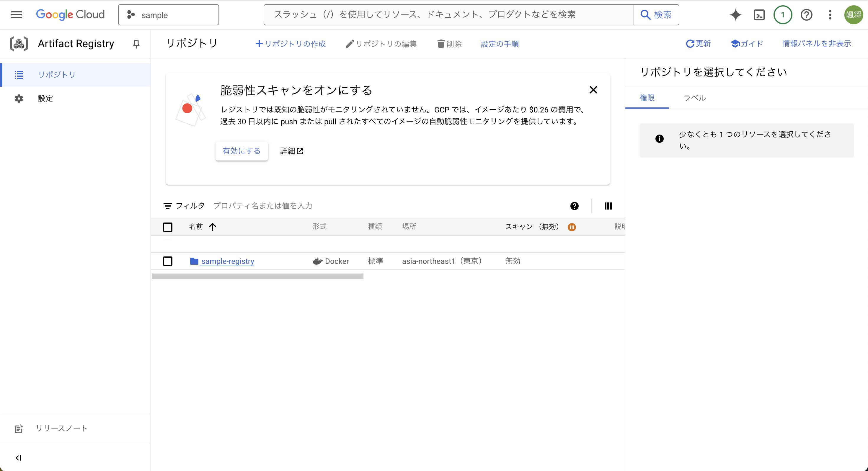Click the info icon in panel notice
The height and width of the screenshot is (471, 868).
(x=660, y=139)
